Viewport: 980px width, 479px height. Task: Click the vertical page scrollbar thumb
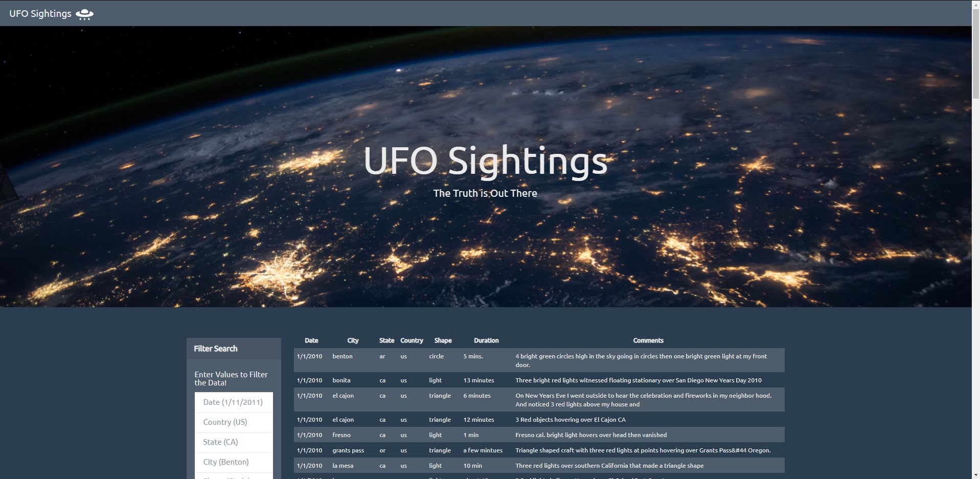[976, 54]
